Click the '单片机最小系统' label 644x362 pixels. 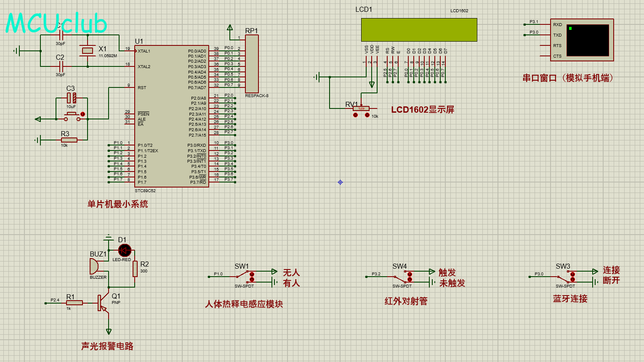coord(117,204)
